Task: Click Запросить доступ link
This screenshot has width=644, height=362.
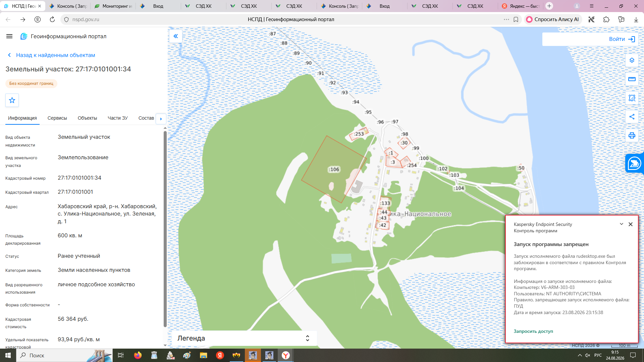Action: [x=533, y=331]
